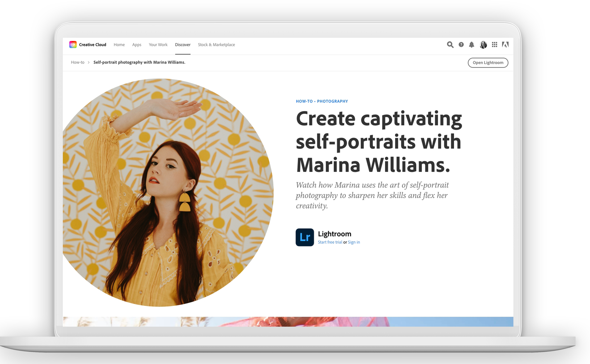590x364 pixels.
Task: Click the Lightroom Lr app icon
Action: pos(305,237)
